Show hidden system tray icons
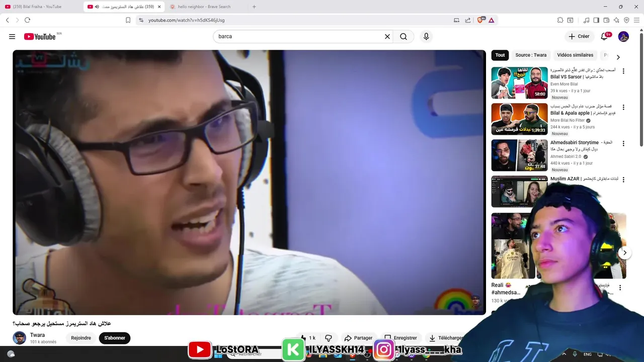This screenshot has width=644, height=362. [565, 354]
